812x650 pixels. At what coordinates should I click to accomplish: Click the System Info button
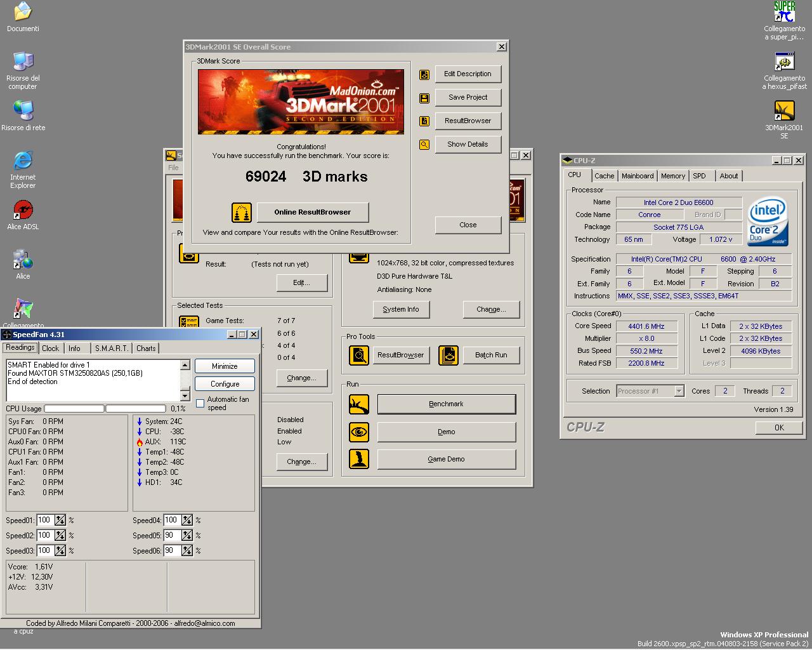click(x=401, y=310)
